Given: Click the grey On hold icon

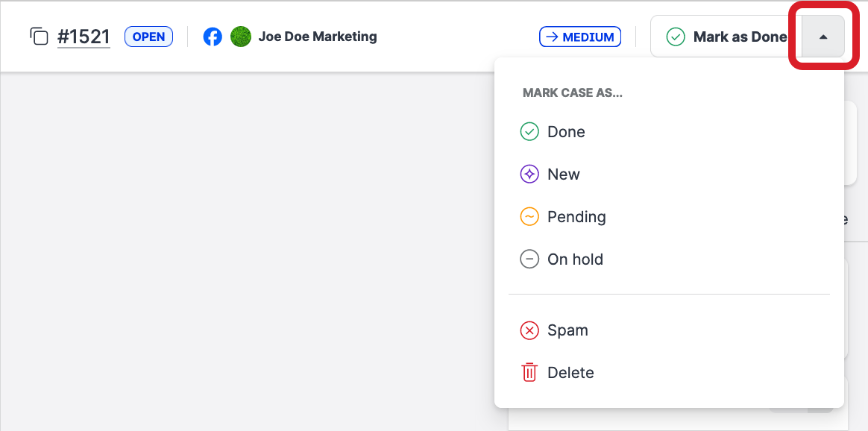Looking at the screenshot, I should click(529, 259).
